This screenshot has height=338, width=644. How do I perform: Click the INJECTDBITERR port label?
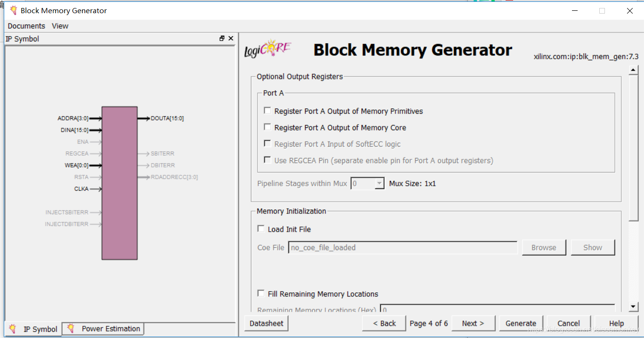67,224
